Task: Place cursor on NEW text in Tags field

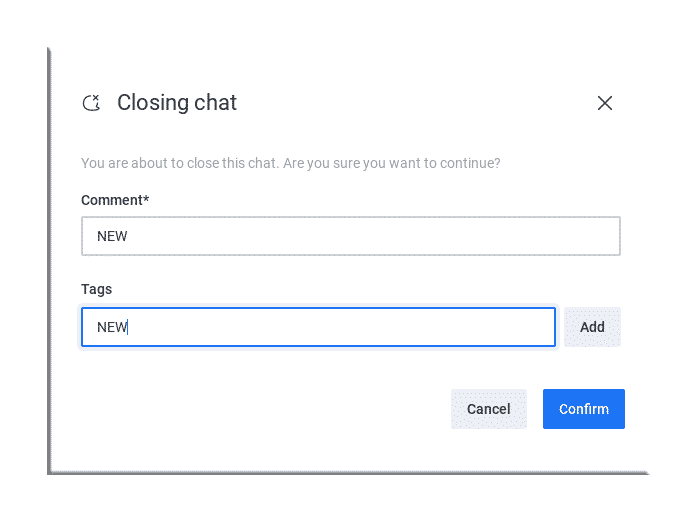Action: pyautogui.click(x=112, y=327)
